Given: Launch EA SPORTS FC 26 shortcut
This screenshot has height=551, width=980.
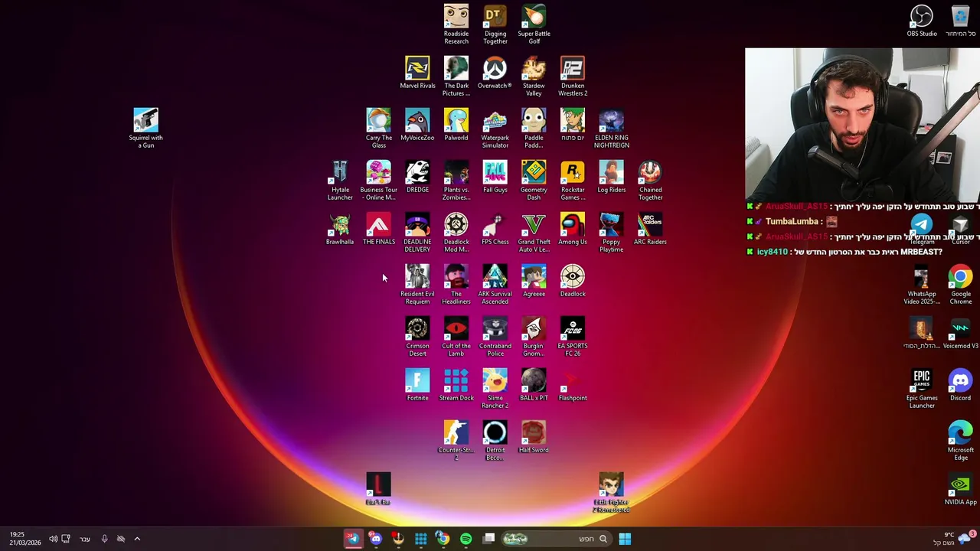Looking at the screenshot, I should tap(573, 337).
